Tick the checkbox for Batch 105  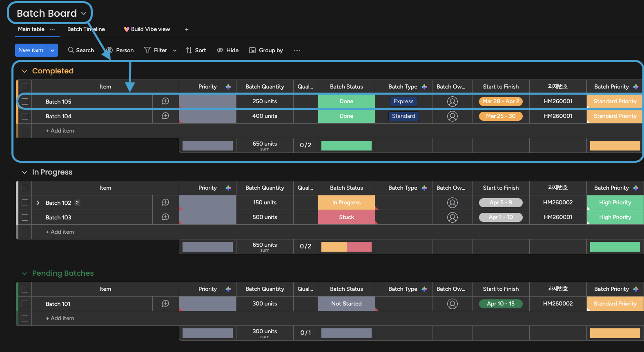click(25, 102)
